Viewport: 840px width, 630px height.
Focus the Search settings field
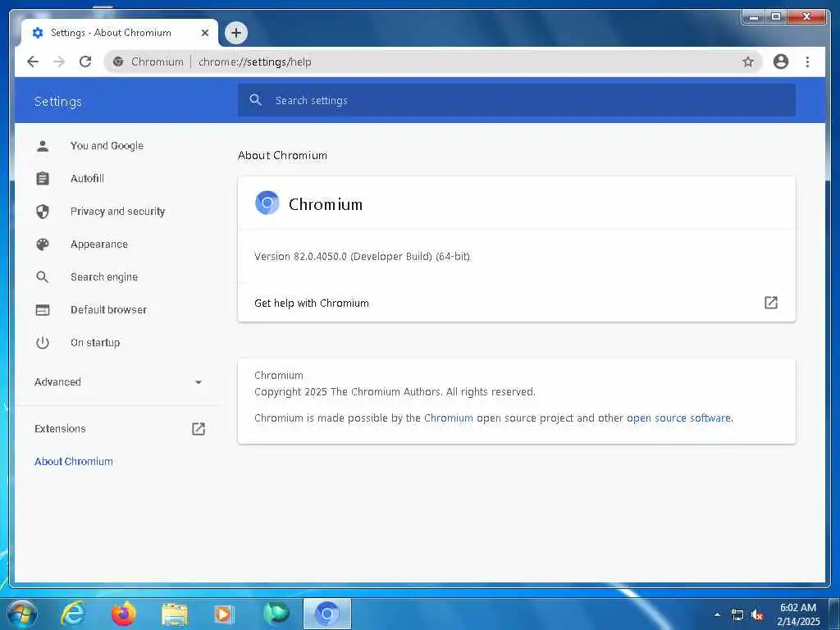tap(517, 100)
